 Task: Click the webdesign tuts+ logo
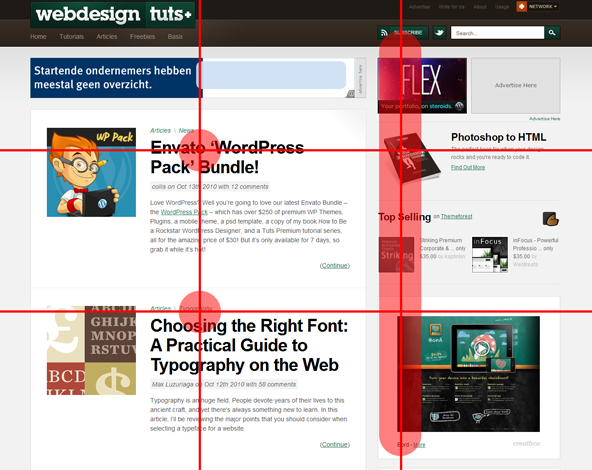pos(113,14)
